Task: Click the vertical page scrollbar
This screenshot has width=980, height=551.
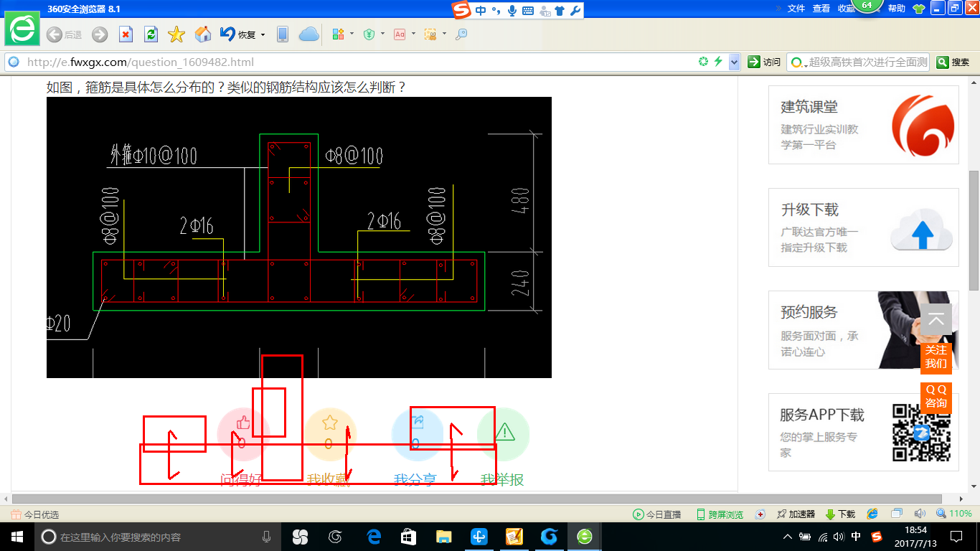Action: point(974,230)
